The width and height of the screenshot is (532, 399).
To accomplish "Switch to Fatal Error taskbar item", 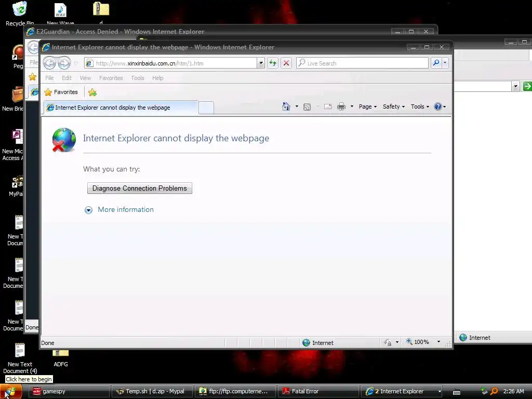I will click(x=318, y=391).
